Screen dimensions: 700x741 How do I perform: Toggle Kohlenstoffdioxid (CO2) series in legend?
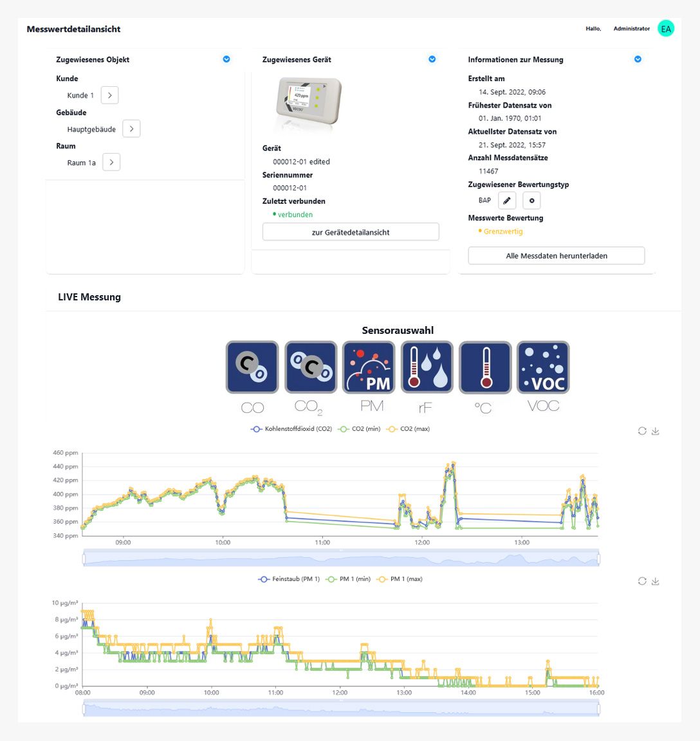(x=291, y=429)
